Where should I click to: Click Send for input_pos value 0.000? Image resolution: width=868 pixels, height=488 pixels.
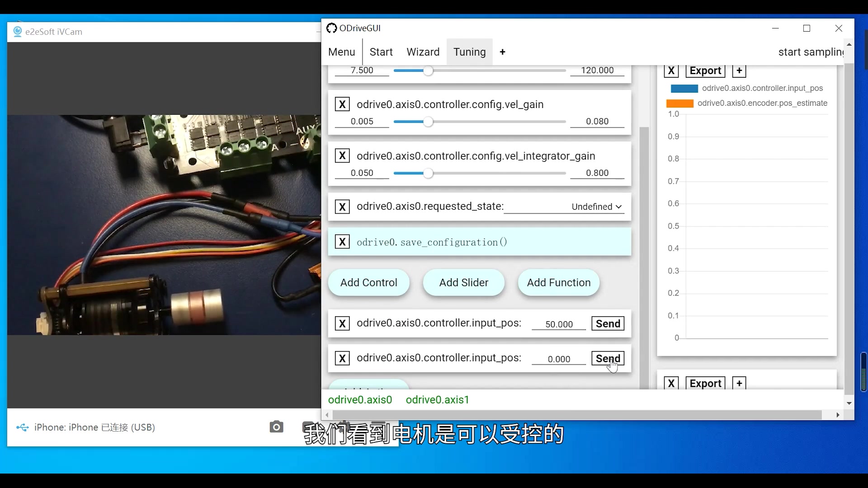click(x=608, y=358)
